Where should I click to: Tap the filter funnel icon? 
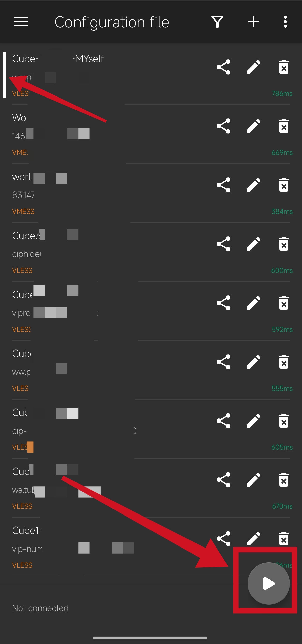coord(217,22)
